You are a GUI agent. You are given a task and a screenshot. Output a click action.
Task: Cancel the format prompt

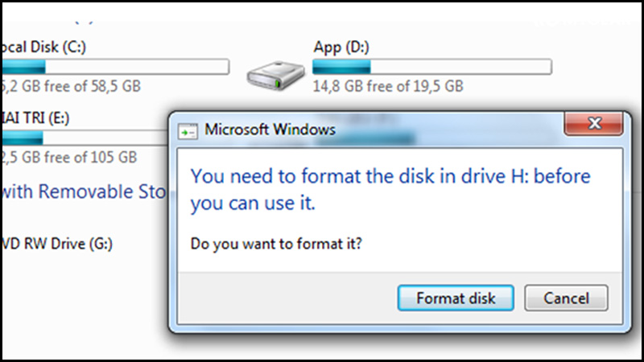pyautogui.click(x=566, y=298)
